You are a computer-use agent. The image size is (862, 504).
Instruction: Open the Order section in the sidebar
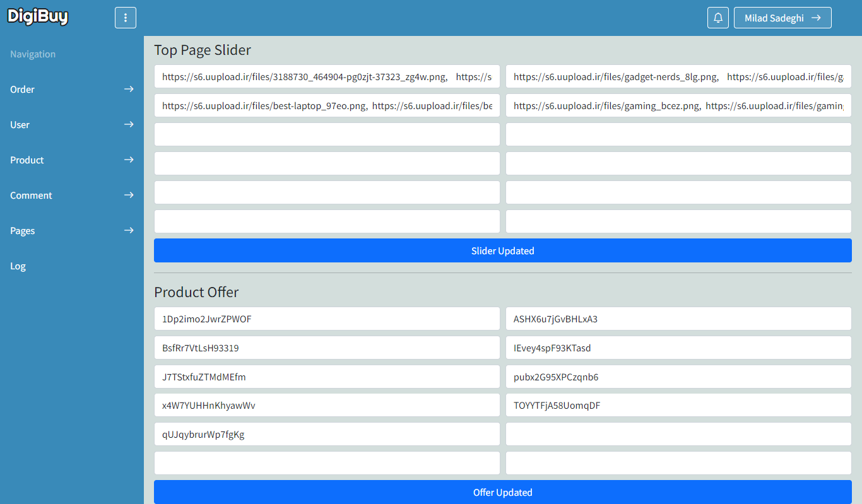[x=23, y=90]
